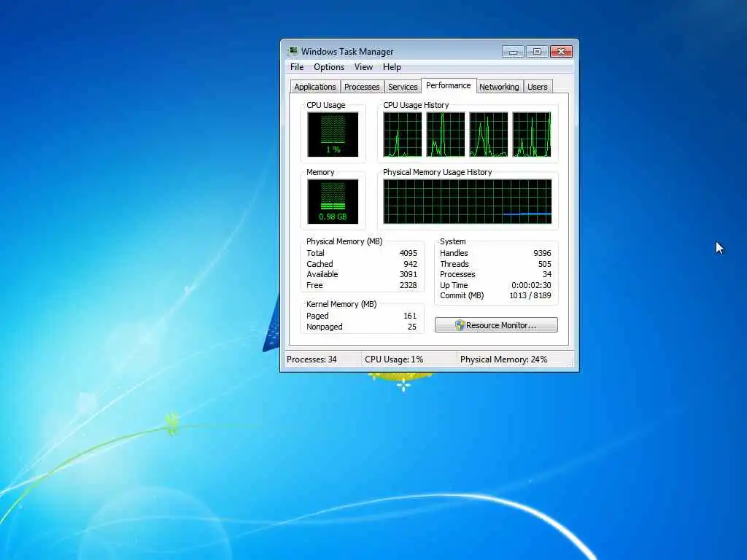Click the second CPU Usage History graph

pyautogui.click(x=446, y=134)
